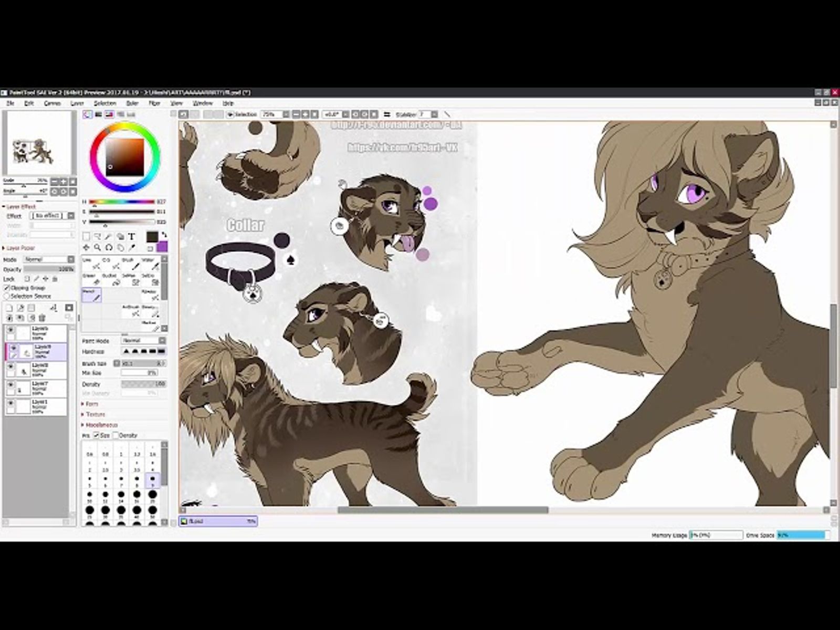Select the move layer tool
Image resolution: width=840 pixels, height=630 pixels.
point(87,247)
